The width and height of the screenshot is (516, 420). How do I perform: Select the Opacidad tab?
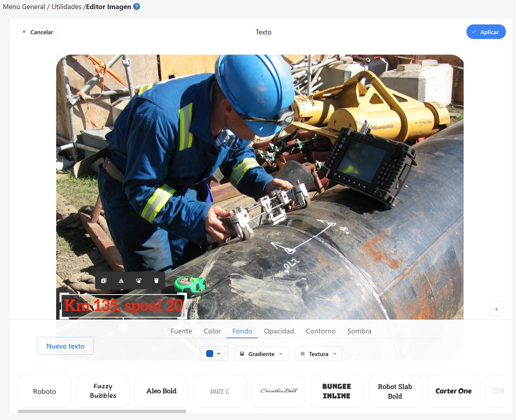pyautogui.click(x=279, y=331)
